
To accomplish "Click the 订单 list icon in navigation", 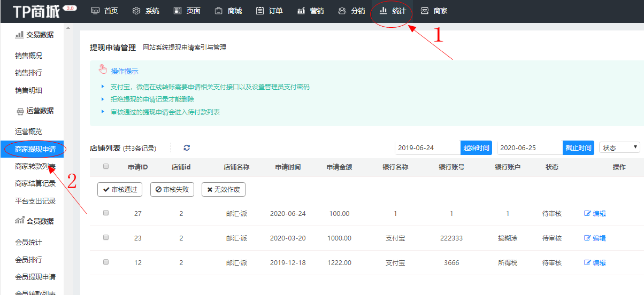I will pos(260,11).
